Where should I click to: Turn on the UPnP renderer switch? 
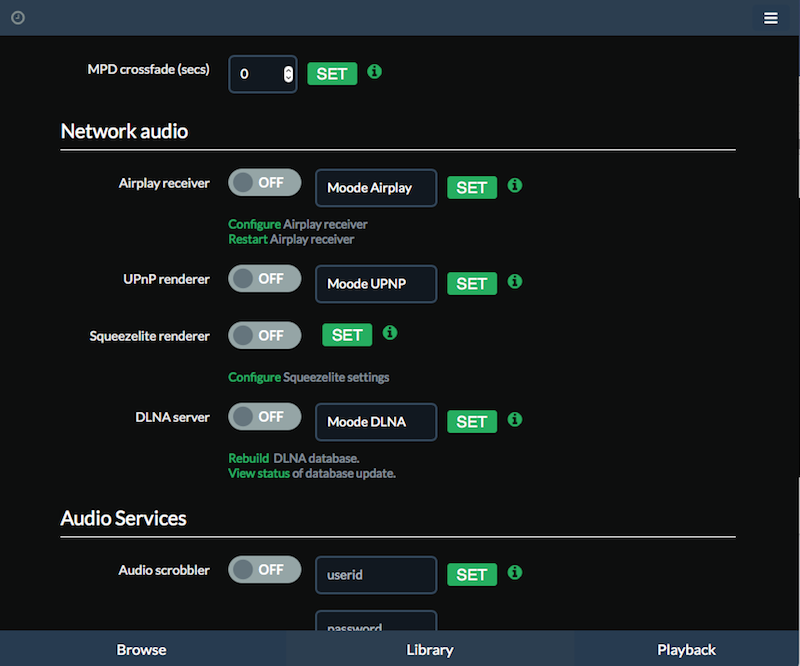[x=264, y=279]
